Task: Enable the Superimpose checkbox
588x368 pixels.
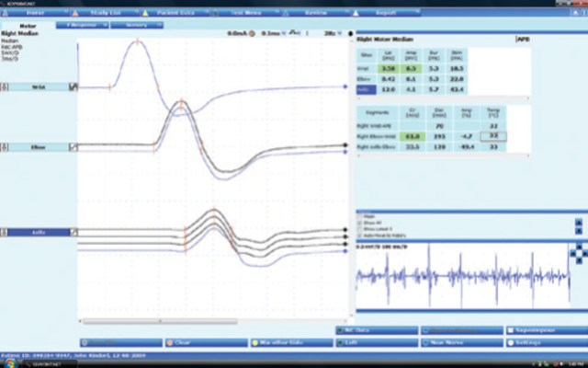Action: 510,330
